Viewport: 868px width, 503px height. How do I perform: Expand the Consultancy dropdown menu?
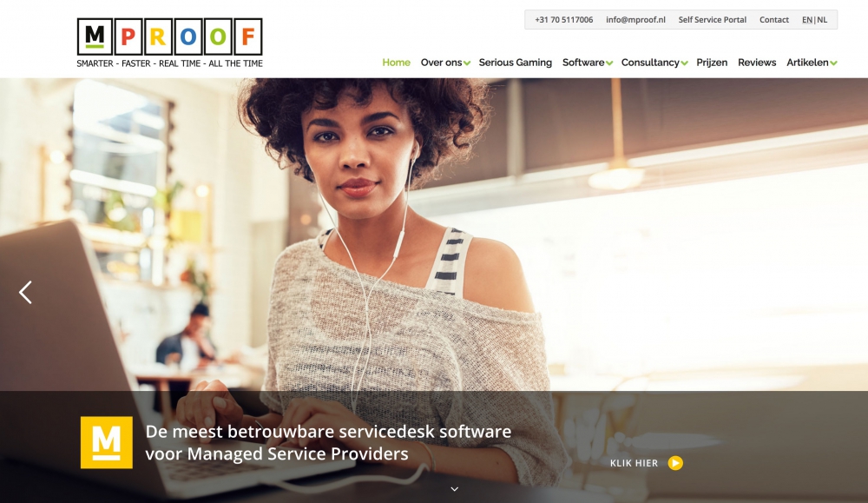[654, 63]
